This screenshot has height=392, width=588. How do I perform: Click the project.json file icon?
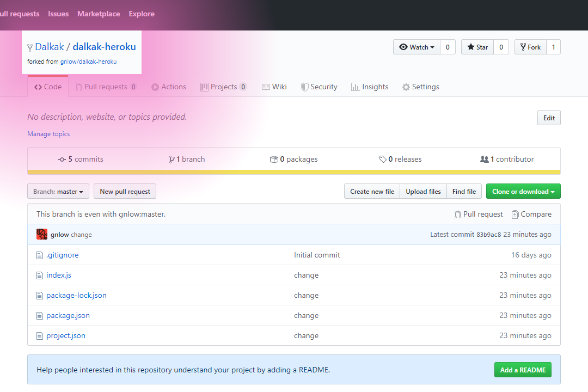click(39, 336)
